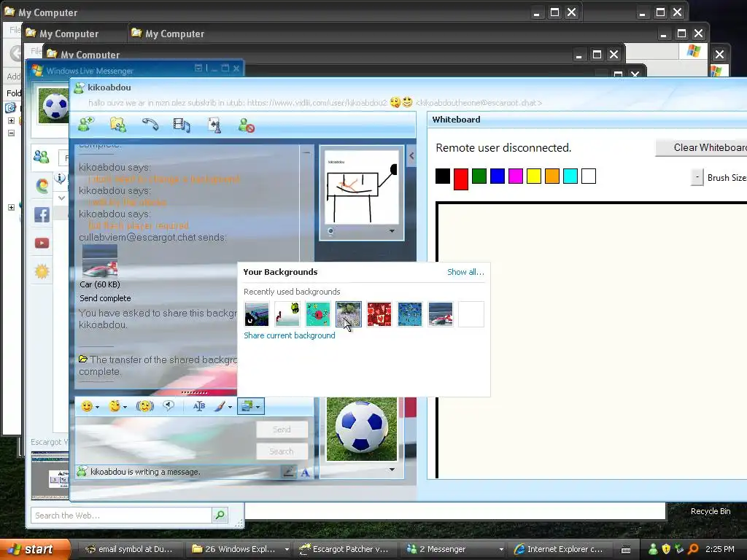Screen dimensions: 747x560
Task: Switch to Internet Explorer taskbar item
Action: pos(561,549)
